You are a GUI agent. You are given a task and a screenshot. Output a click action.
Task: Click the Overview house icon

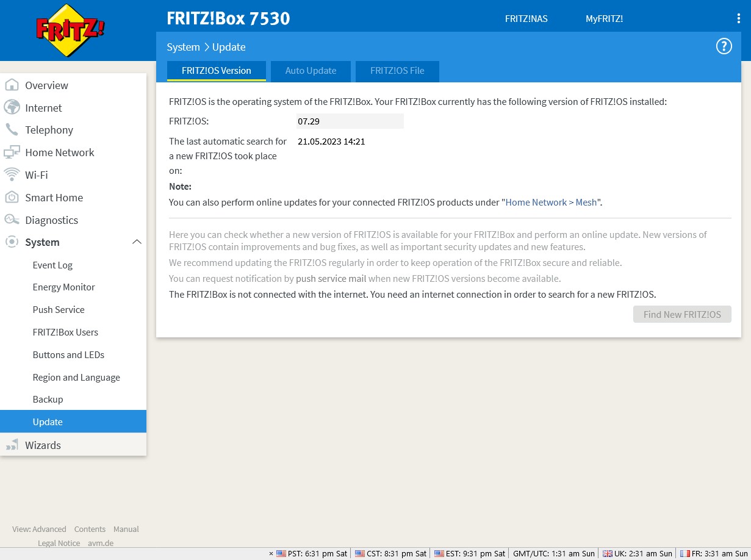pyautogui.click(x=12, y=85)
